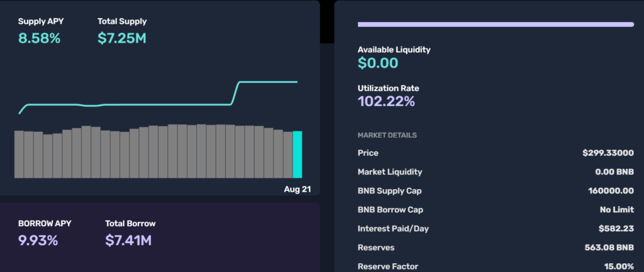Screen dimensions: 644x272
Task: Click the Available Liquidity $0.00 amount
Action: click(378, 63)
